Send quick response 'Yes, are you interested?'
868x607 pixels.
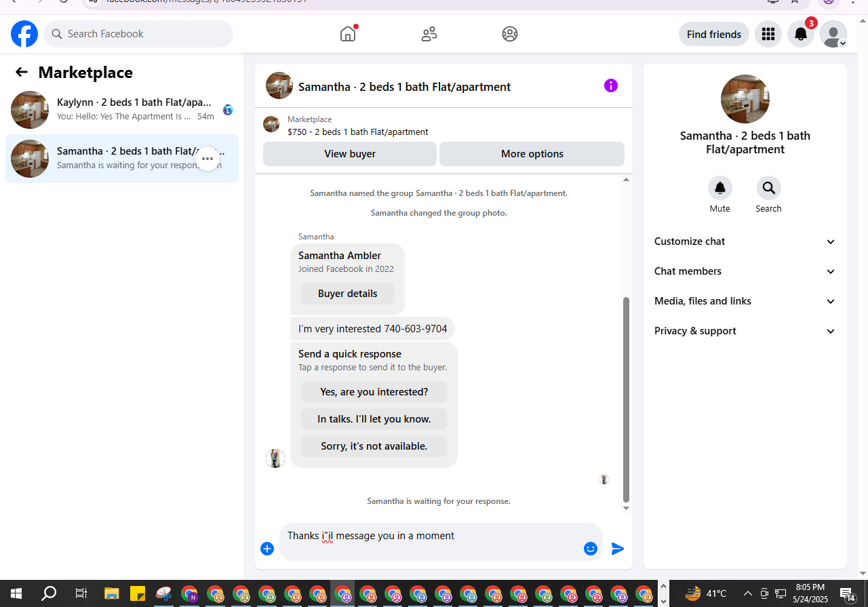pos(374,392)
